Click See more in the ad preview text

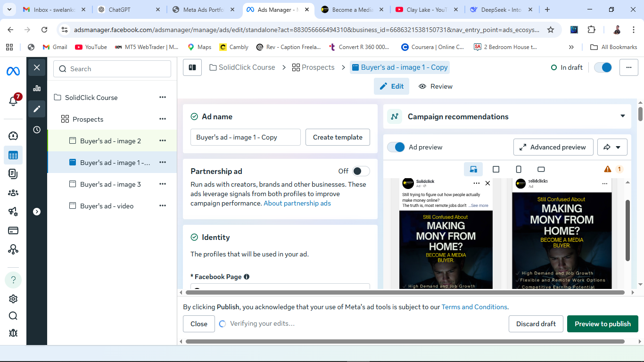coord(479,206)
